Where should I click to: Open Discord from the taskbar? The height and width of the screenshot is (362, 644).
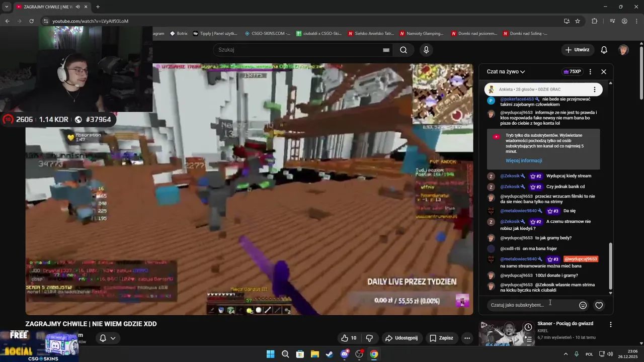345,354
